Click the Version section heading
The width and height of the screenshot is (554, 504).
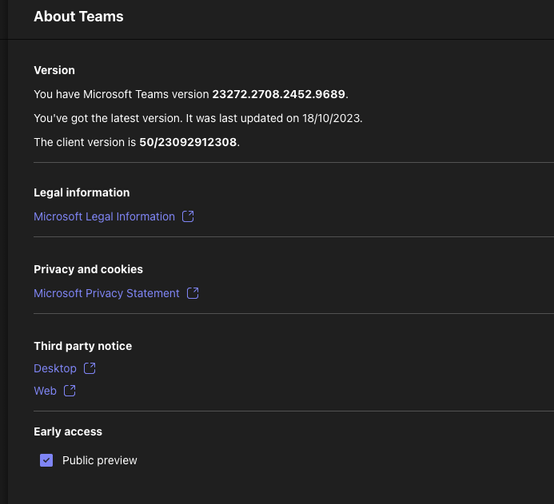[54, 70]
